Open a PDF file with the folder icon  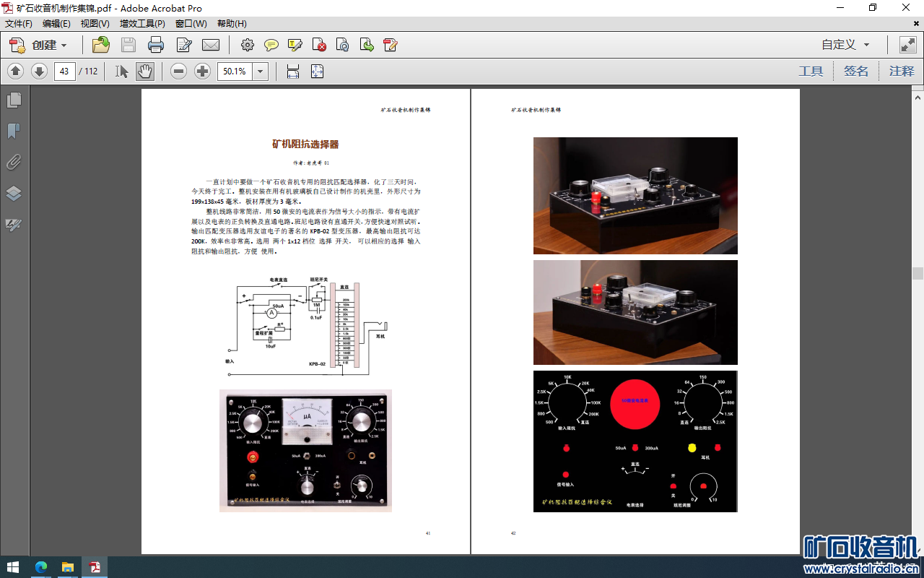(101, 45)
